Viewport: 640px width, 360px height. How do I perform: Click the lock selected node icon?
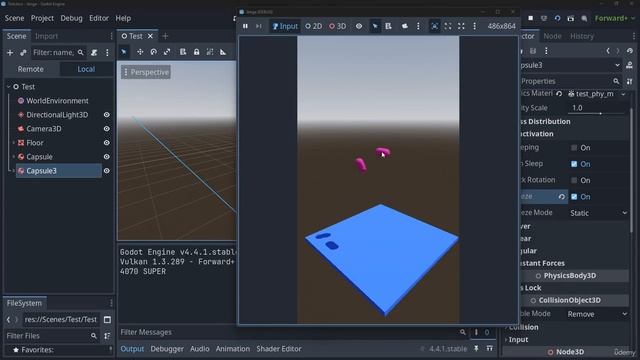pyautogui.click(x=196, y=52)
